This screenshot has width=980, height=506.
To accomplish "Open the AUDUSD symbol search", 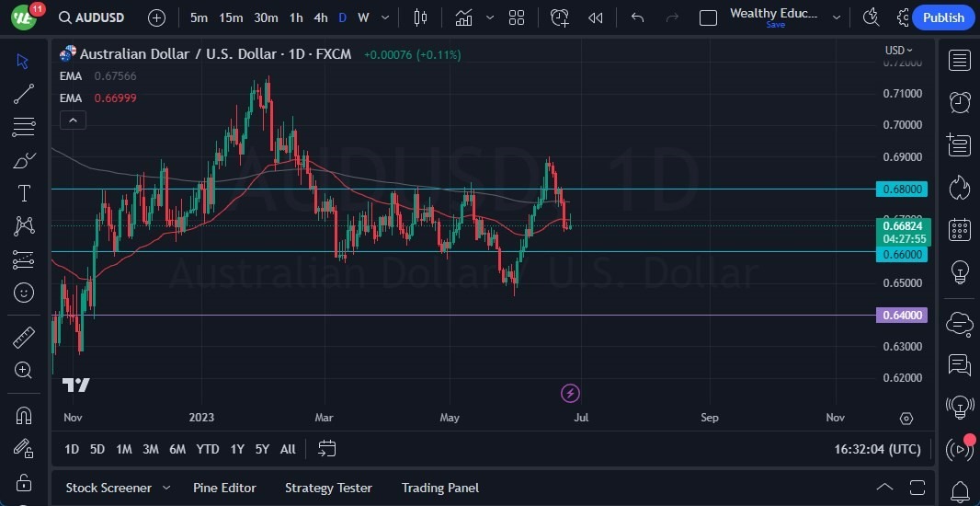I will [92, 17].
